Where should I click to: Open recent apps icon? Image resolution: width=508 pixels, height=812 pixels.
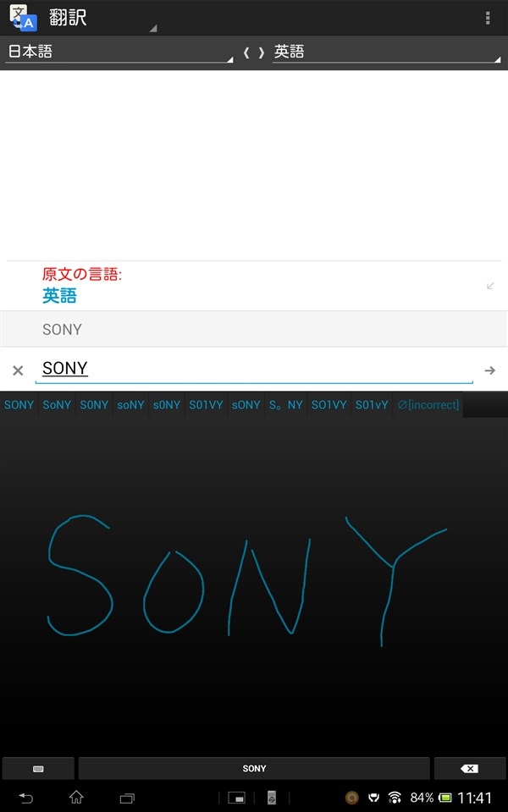click(127, 798)
